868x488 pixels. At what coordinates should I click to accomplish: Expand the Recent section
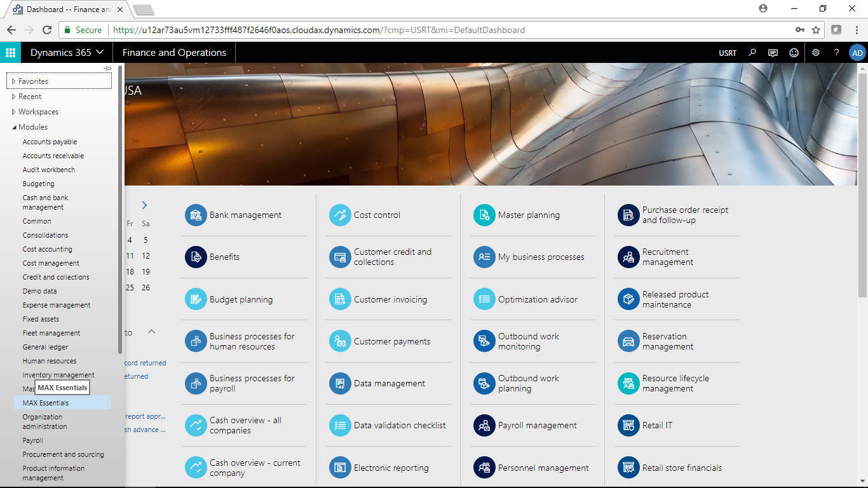click(13, 97)
